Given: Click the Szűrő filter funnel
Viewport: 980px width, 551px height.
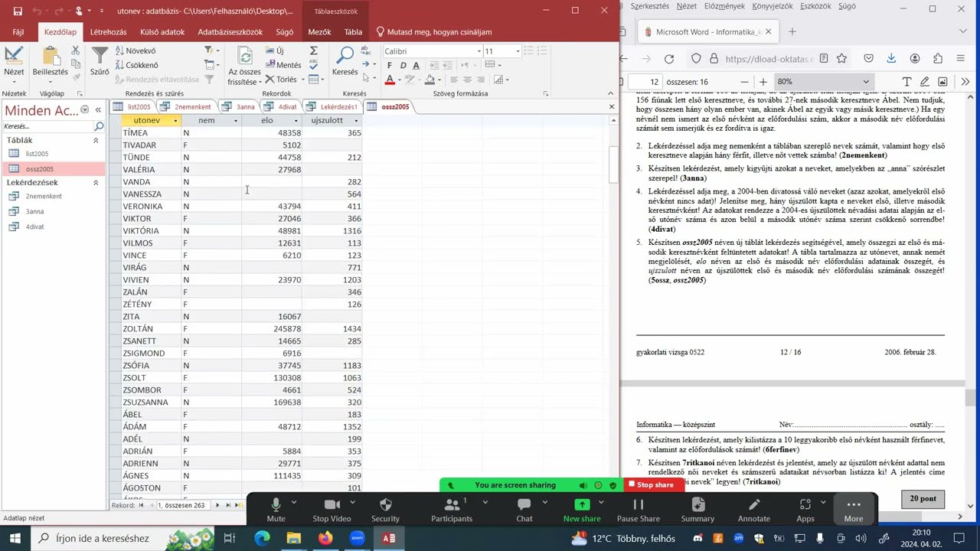Looking at the screenshot, I should pyautogui.click(x=100, y=61).
